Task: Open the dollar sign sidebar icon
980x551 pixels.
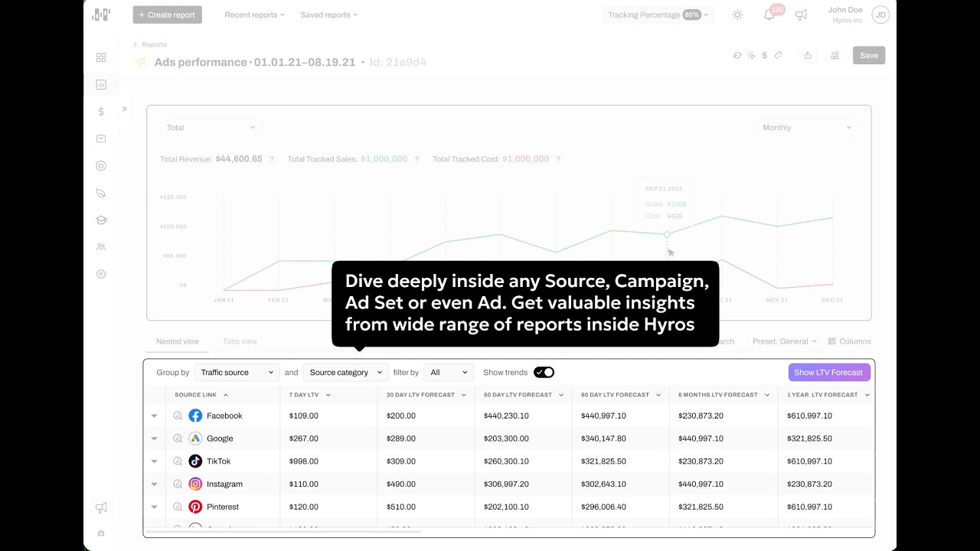Action: (x=101, y=112)
